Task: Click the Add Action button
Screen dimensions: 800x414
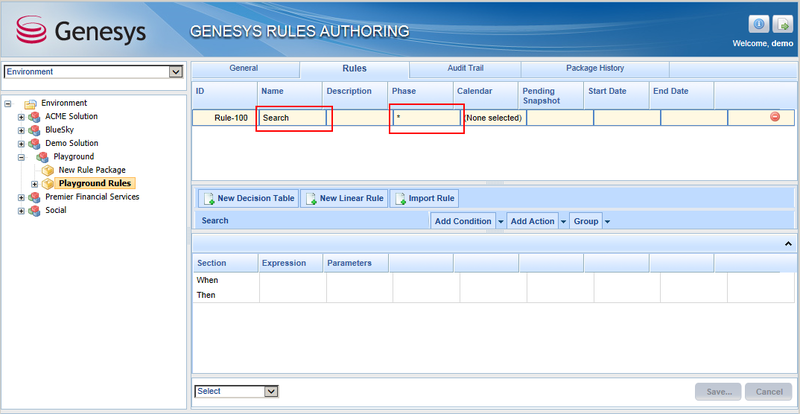Action: point(532,222)
